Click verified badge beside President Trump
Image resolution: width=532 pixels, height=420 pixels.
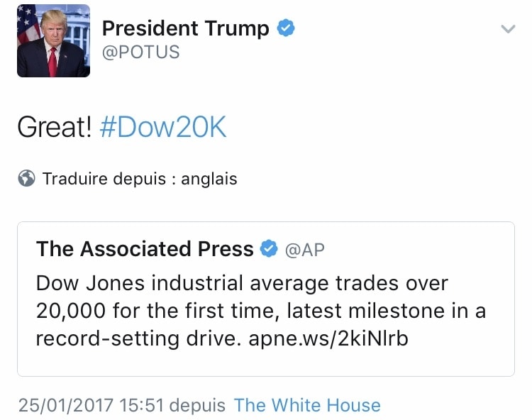click(x=286, y=28)
